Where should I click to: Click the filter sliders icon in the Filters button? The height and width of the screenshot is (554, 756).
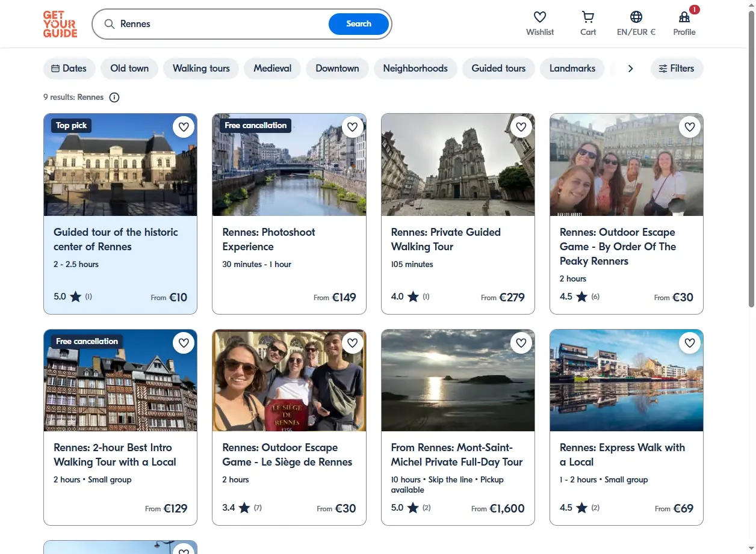663,69
